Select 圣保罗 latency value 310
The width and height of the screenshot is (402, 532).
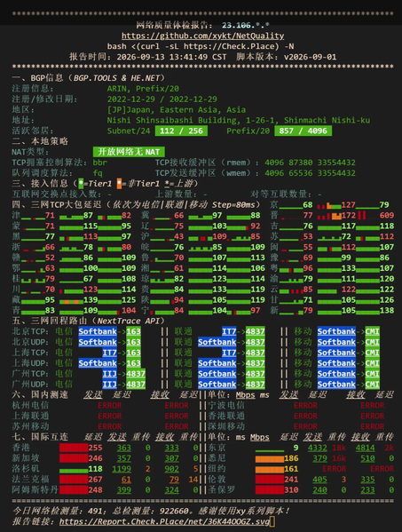[291, 490]
